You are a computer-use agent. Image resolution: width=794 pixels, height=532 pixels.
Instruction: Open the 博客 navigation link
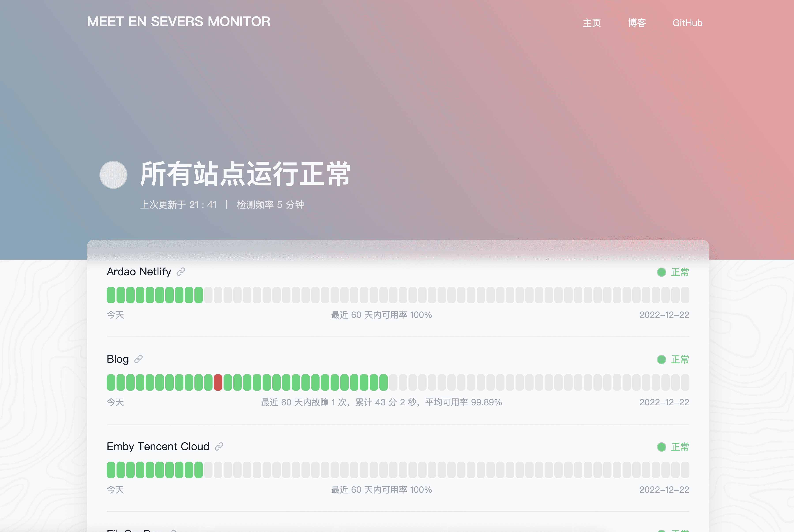(x=637, y=23)
